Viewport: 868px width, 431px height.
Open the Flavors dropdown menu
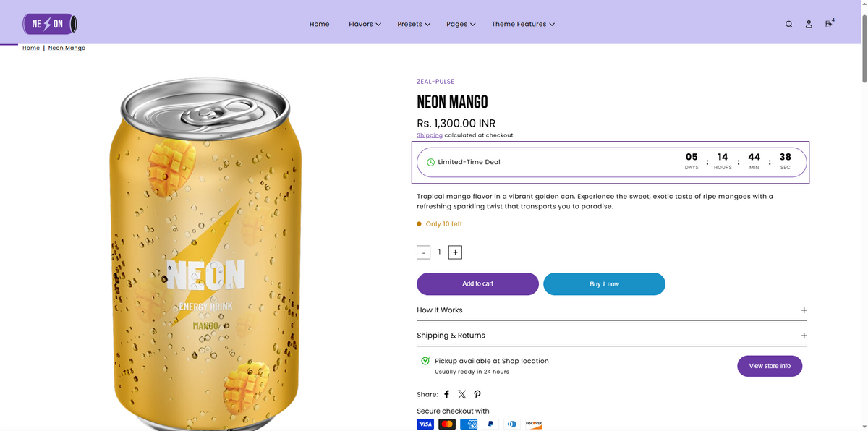(x=365, y=24)
